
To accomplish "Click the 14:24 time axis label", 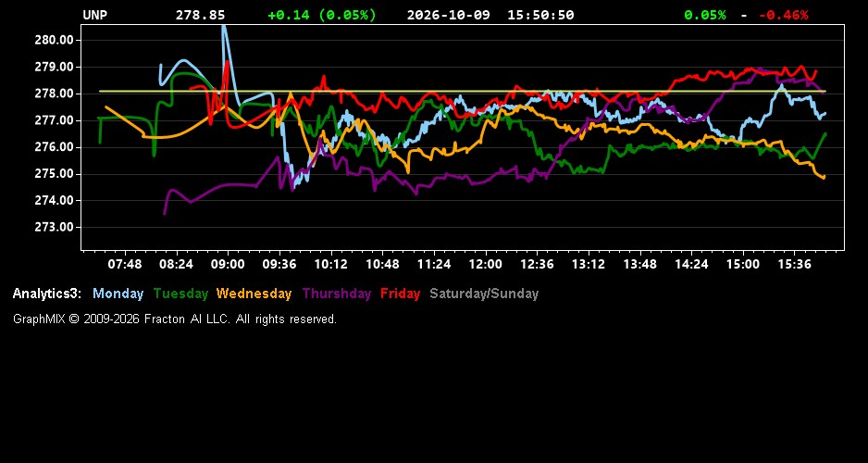I will 691,264.
